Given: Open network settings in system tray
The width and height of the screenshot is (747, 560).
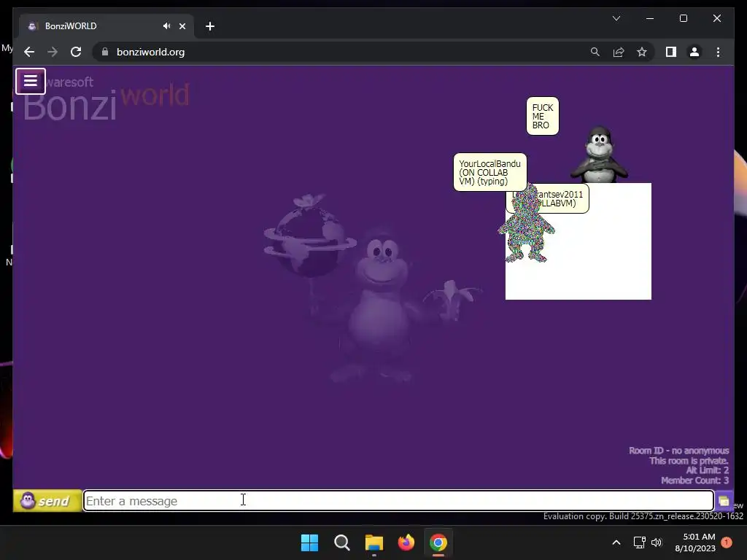Looking at the screenshot, I should [x=639, y=542].
